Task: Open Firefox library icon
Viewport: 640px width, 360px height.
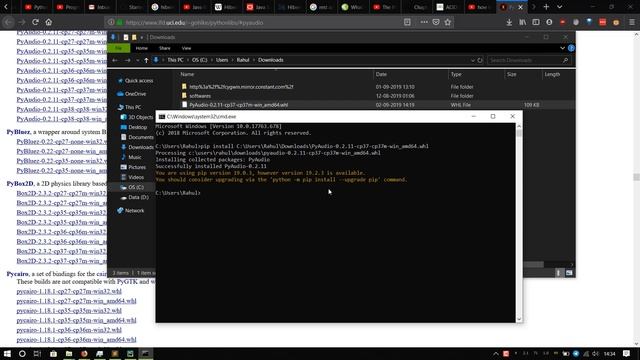Action: [522, 22]
